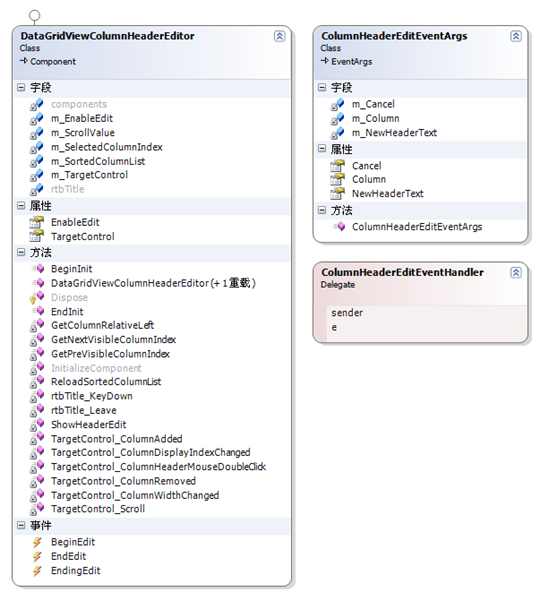The width and height of the screenshot is (540, 600).
Task: Collapse 事件 section in DataGridViewColumnHeaderEditor
Action: [x=21, y=526]
